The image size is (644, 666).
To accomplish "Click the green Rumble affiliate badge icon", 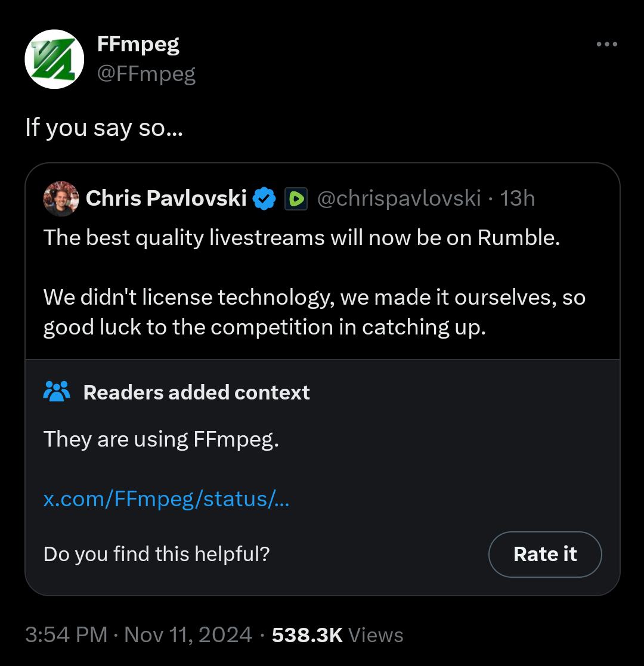I will point(296,199).
